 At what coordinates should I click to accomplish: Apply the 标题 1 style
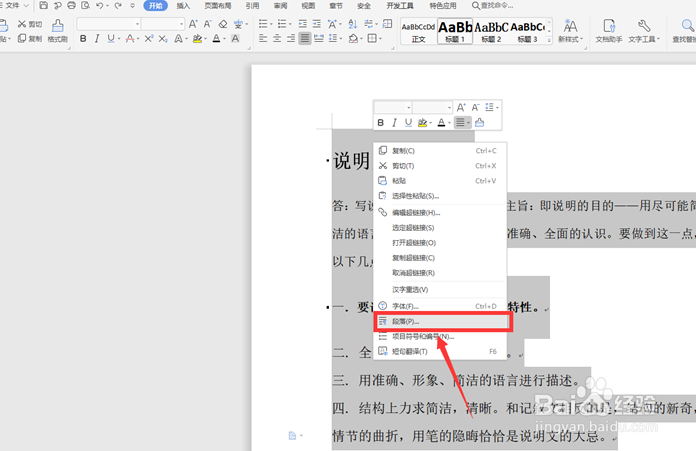[455, 32]
